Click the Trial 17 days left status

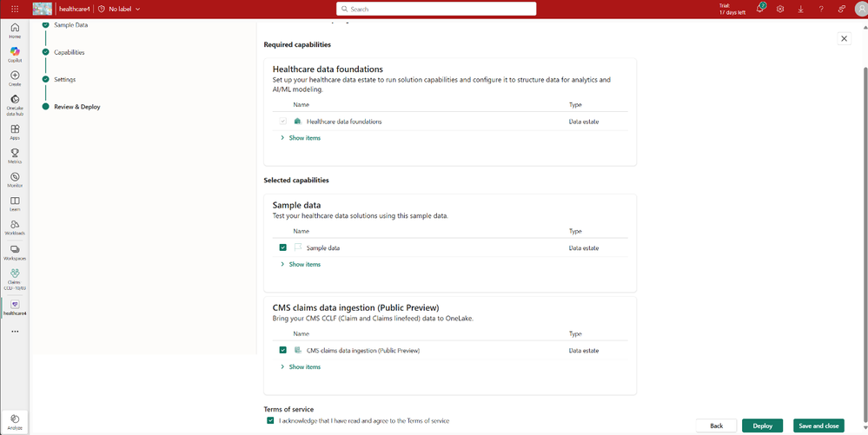[732, 9]
